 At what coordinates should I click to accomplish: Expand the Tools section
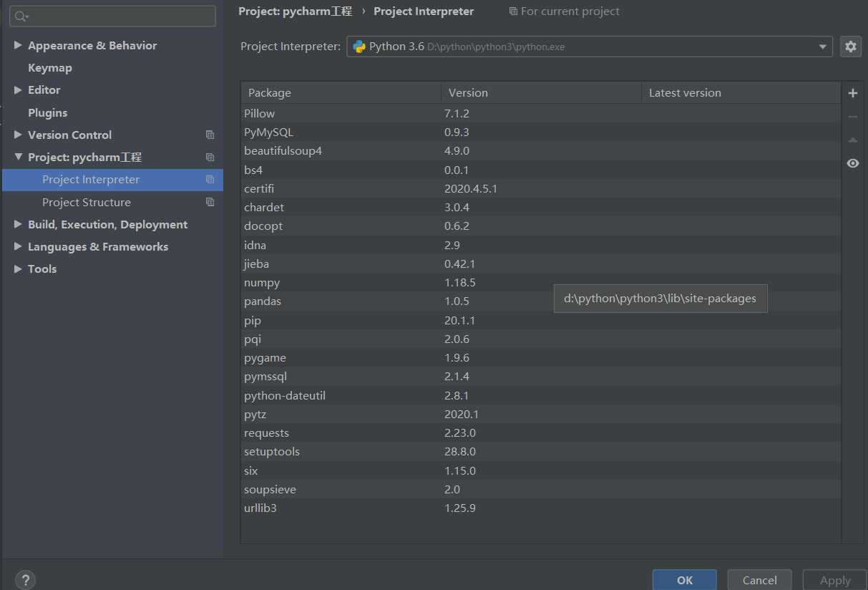18,269
